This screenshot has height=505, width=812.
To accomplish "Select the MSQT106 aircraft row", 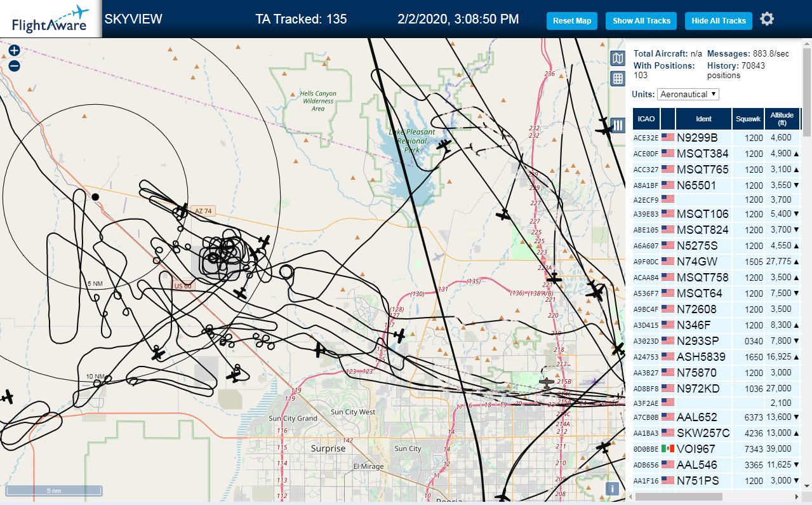I will pyautogui.click(x=717, y=214).
